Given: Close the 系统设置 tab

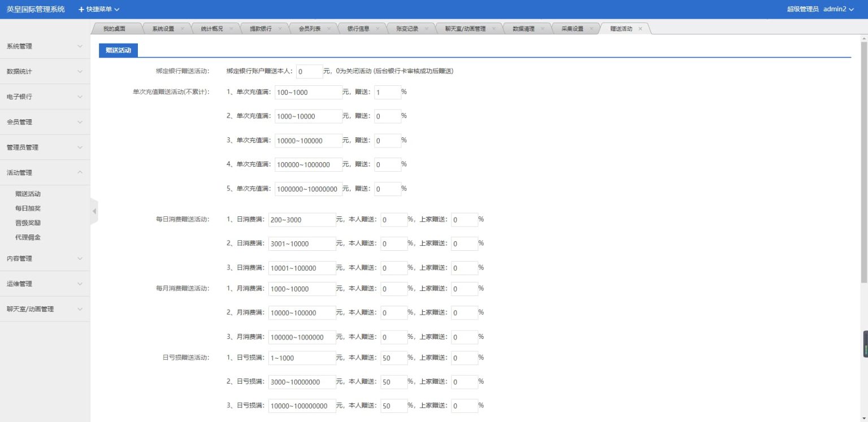Looking at the screenshot, I should 183,29.
